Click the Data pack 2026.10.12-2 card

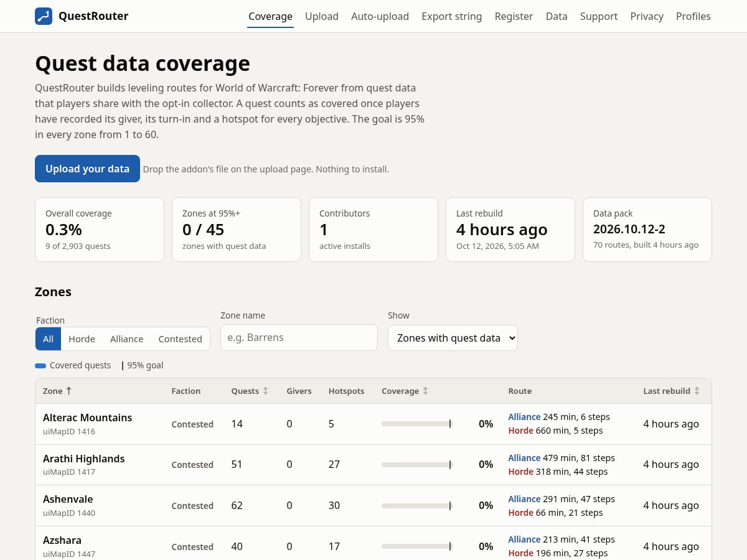click(647, 230)
